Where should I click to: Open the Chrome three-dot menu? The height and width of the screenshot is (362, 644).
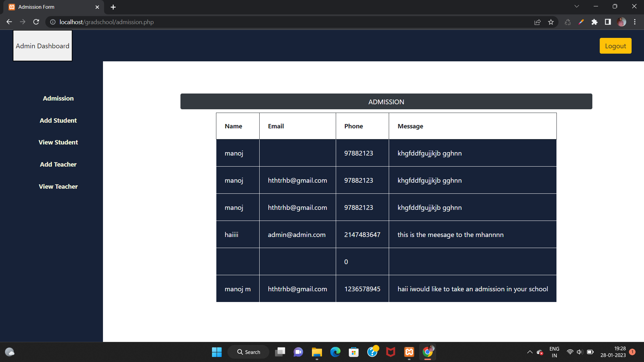(635, 22)
